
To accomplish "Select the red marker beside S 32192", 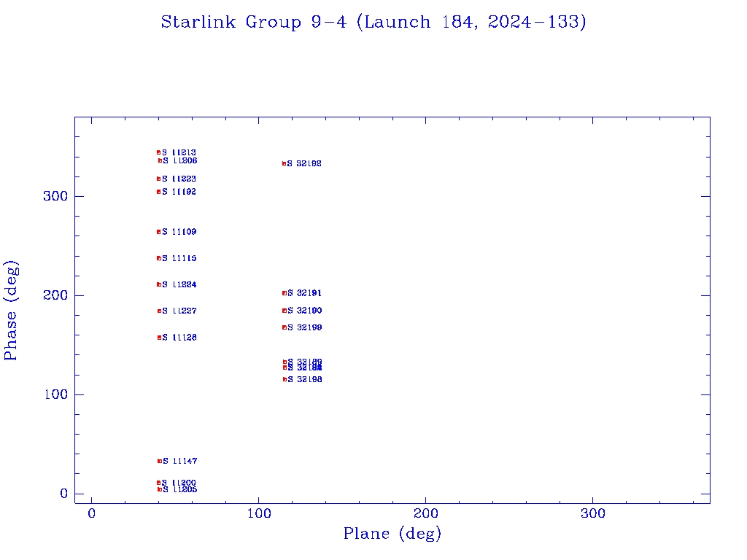I will (284, 163).
